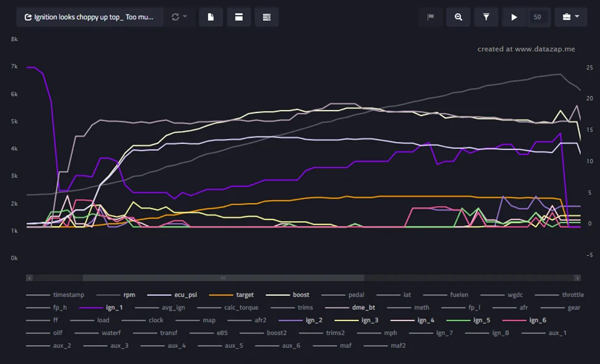Turn on the trims2 series
This screenshot has height=364, width=600.
click(x=322, y=333)
